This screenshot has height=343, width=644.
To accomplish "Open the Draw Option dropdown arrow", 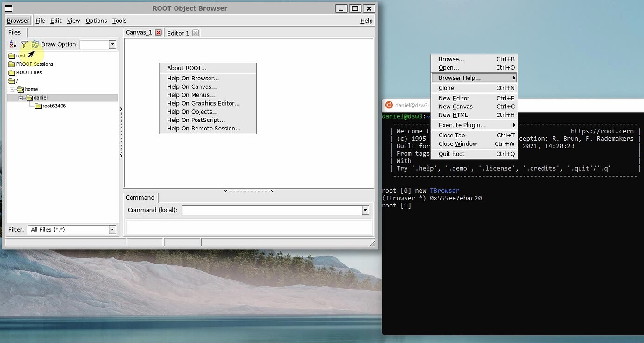I will [112, 44].
